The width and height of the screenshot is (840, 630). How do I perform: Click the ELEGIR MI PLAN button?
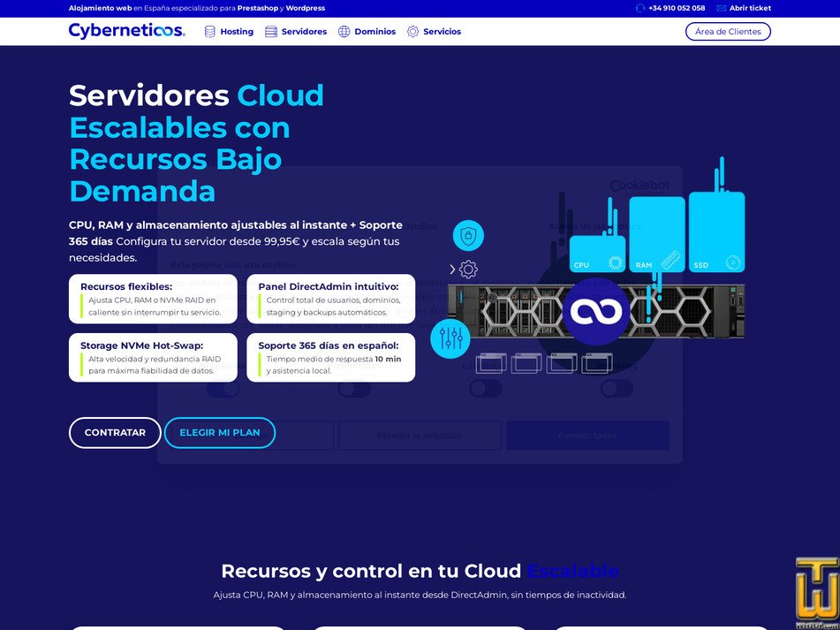[220, 433]
